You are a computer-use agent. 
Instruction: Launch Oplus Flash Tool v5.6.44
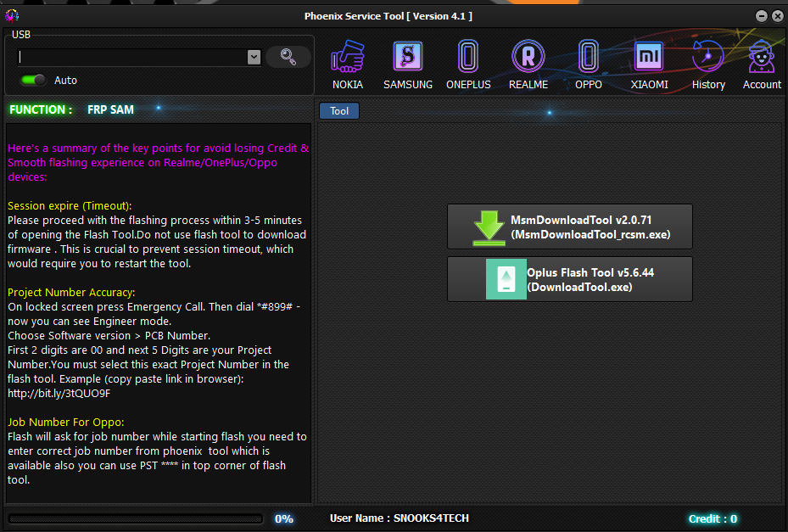pos(570,280)
